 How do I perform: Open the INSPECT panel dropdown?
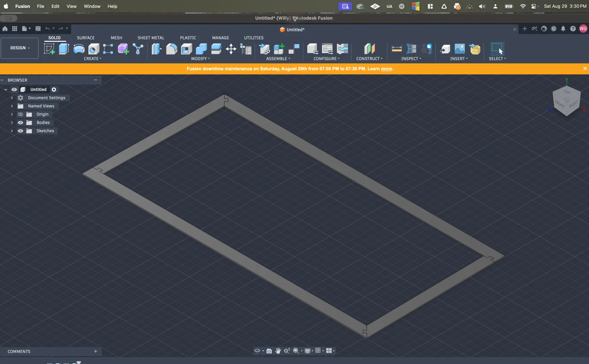pos(411,58)
